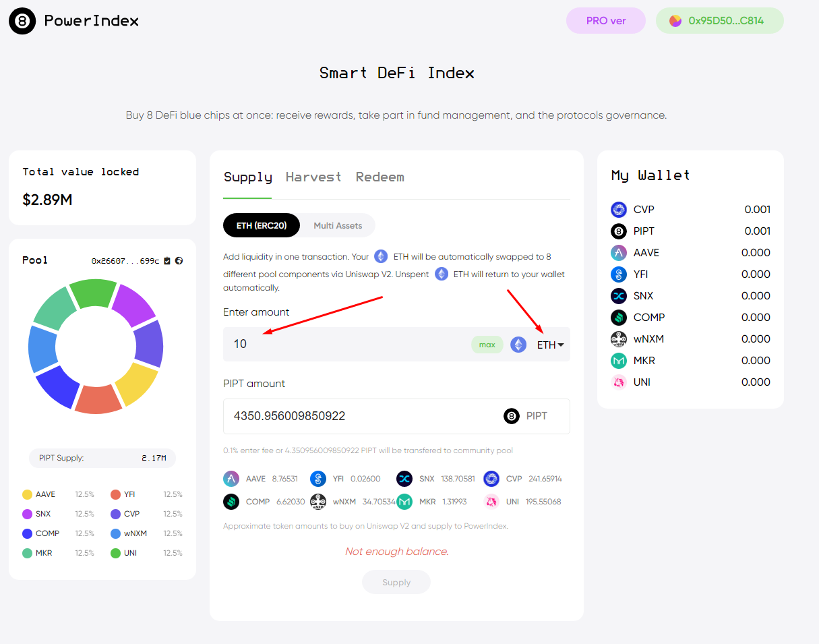819x644 pixels.
Task: Click the COMP icon in My Wallet
Action: (x=619, y=318)
